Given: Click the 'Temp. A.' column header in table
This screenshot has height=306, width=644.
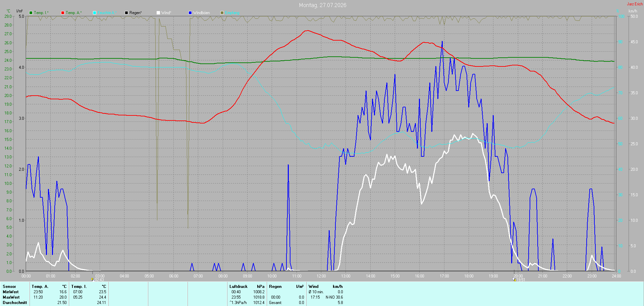Looking at the screenshot, I should tap(40, 287).
